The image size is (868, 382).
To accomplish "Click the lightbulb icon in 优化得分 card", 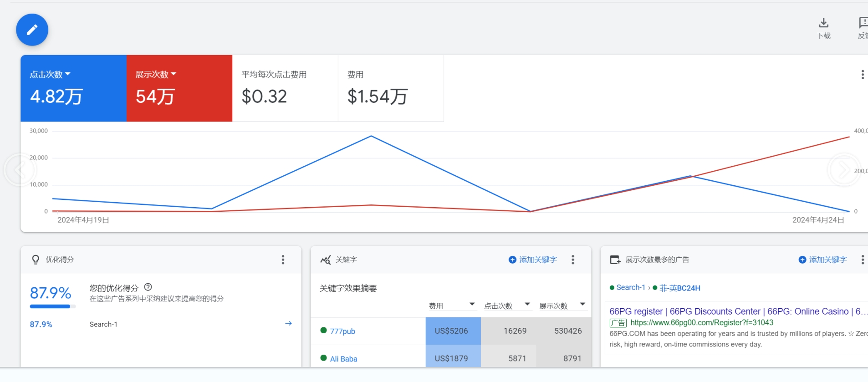I will [36, 260].
